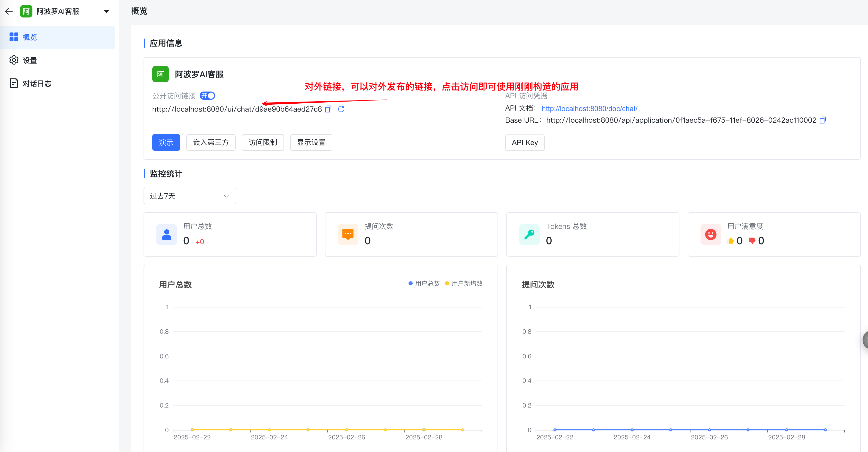The height and width of the screenshot is (452, 868).
Task: Click the orange question count chat icon
Action: tap(348, 234)
